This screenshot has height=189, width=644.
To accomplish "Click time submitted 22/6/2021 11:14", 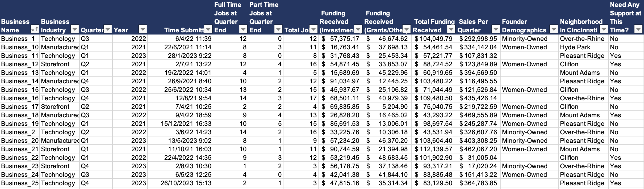I will pos(180,47).
